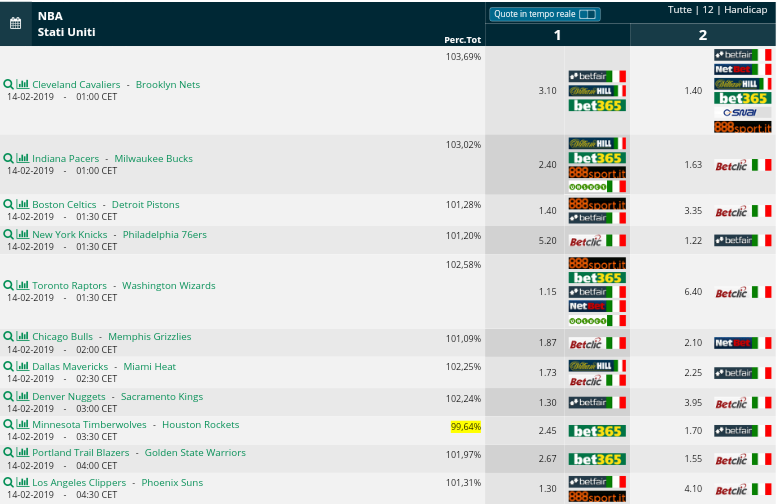Open the Sacramento Kings team link
The width and height of the screenshot is (778, 504).
click(162, 396)
